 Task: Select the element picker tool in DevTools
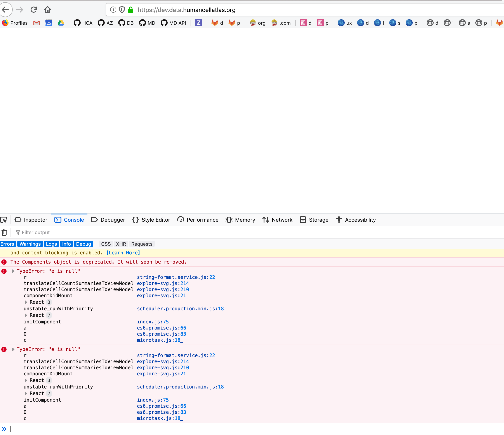[x=4, y=220]
